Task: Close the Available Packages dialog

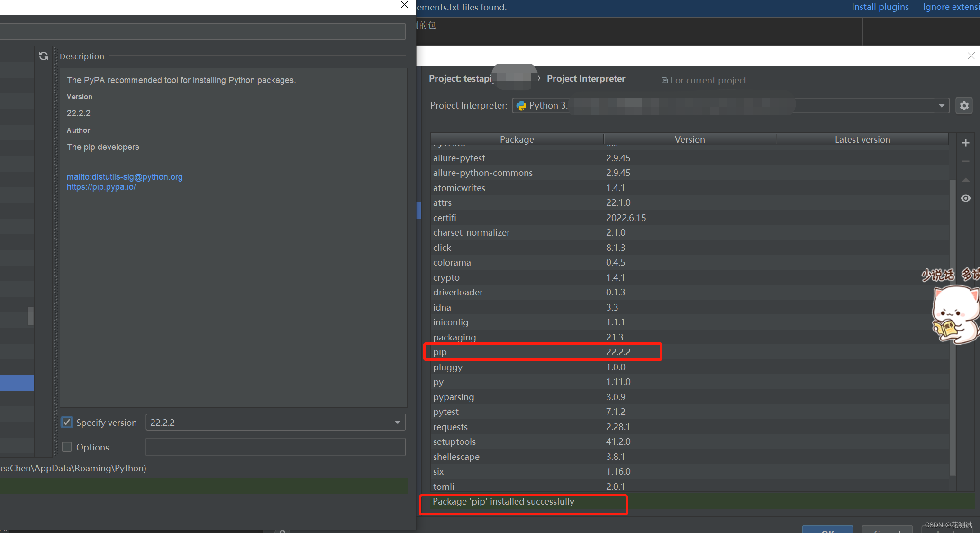Action: pyautogui.click(x=404, y=5)
